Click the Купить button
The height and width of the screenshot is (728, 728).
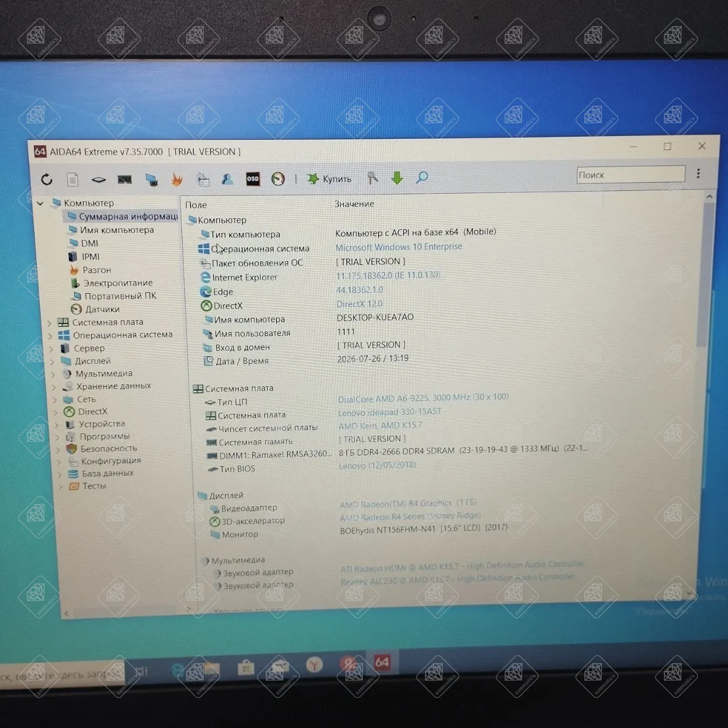coord(329,179)
